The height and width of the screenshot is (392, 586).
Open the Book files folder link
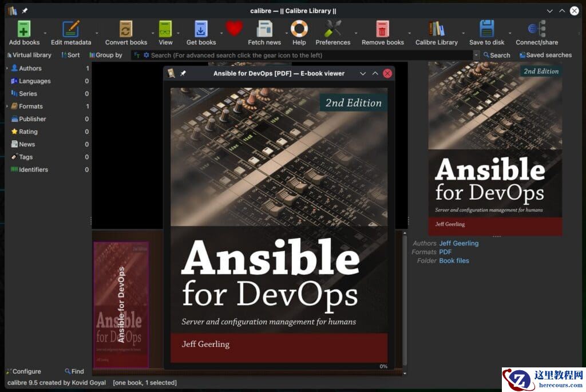(454, 260)
